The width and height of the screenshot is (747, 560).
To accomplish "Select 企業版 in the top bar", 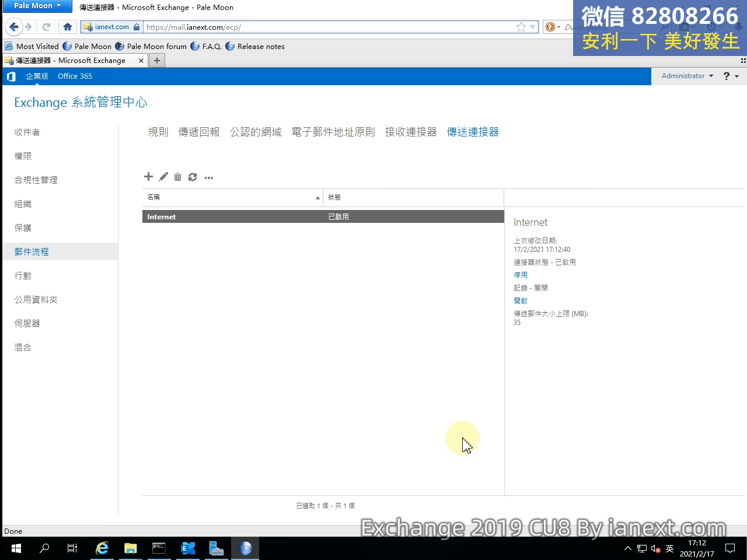I will [37, 76].
